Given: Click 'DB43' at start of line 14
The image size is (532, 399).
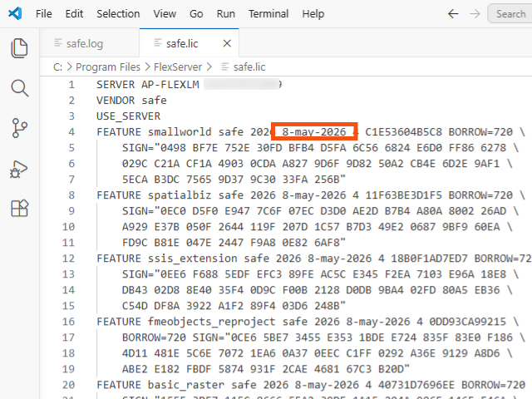Looking at the screenshot, I should (x=135, y=290).
